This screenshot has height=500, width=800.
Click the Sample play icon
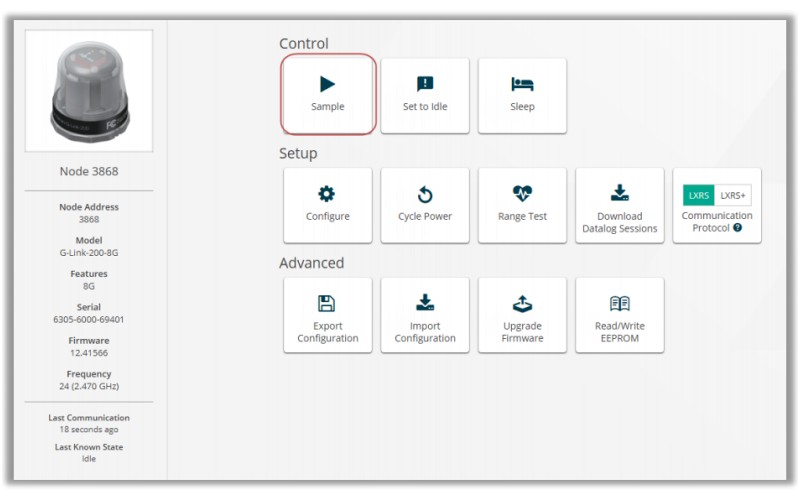pos(327,84)
